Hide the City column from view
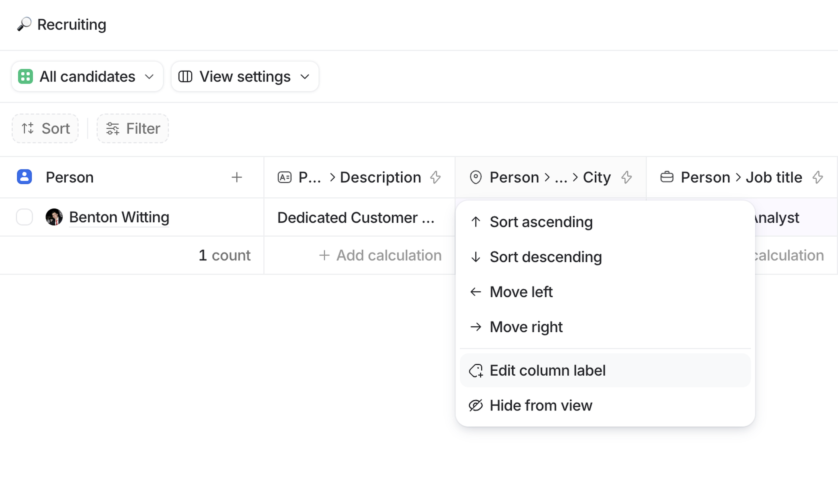Viewport: 838px width, 504px height. pyautogui.click(x=541, y=405)
